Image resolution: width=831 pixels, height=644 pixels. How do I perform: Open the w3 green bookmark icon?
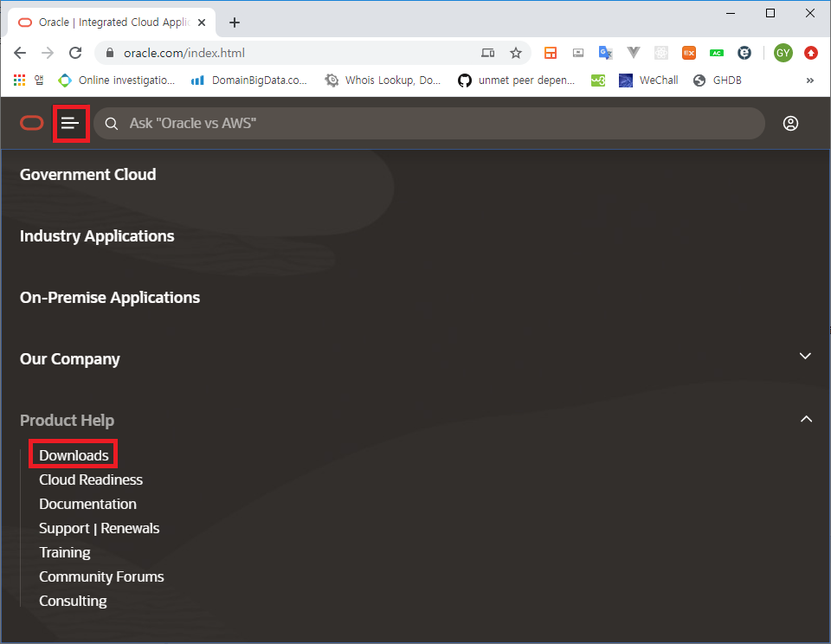click(598, 80)
